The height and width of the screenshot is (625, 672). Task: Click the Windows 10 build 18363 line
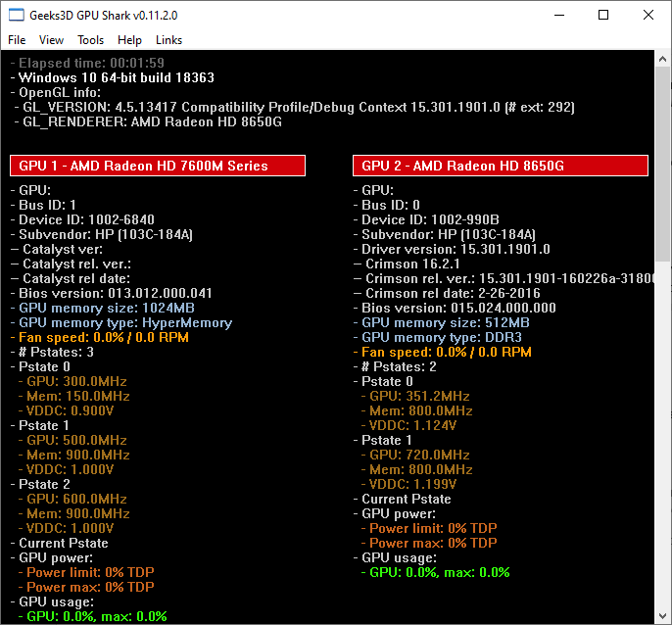(x=116, y=78)
